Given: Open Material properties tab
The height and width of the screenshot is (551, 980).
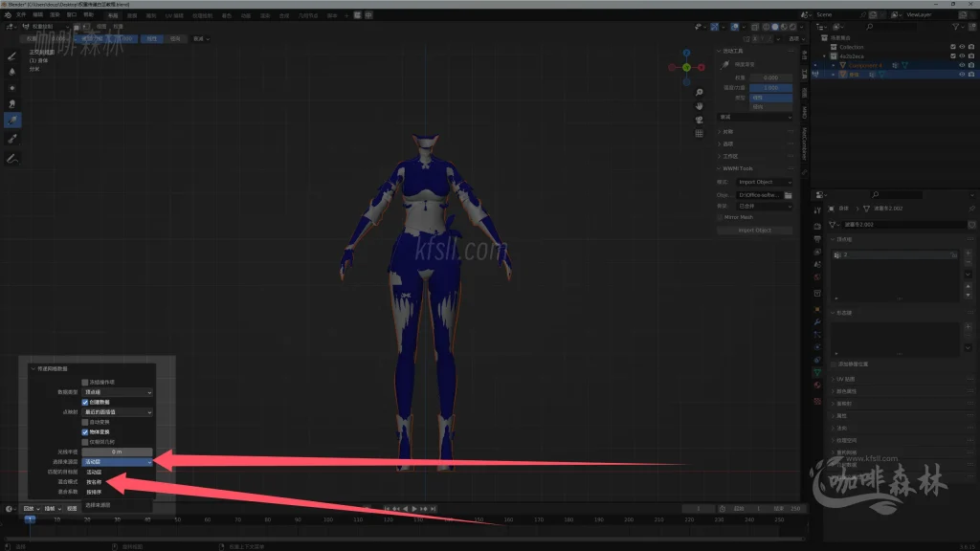Looking at the screenshot, I should coord(817,386).
